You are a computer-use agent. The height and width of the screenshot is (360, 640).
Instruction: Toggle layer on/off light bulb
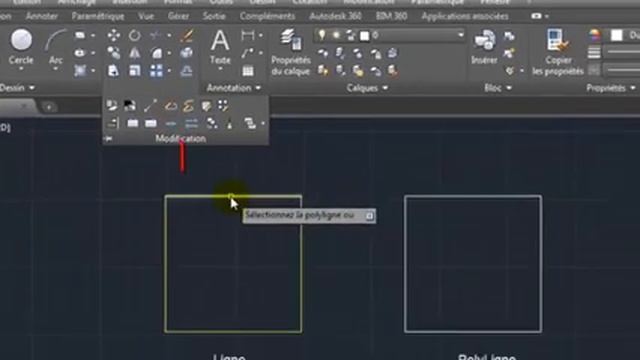pyautogui.click(x=322, y=35)
